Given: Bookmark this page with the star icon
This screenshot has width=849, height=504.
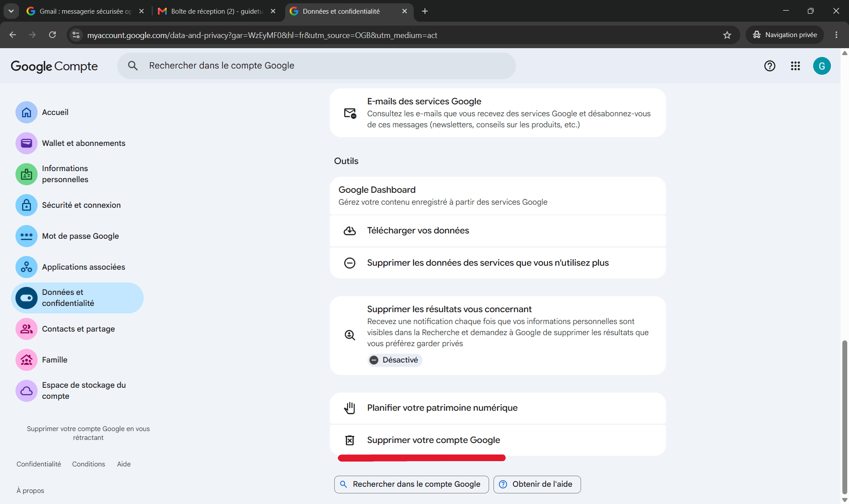Looking at the screenshot, I should click(727, 35).
